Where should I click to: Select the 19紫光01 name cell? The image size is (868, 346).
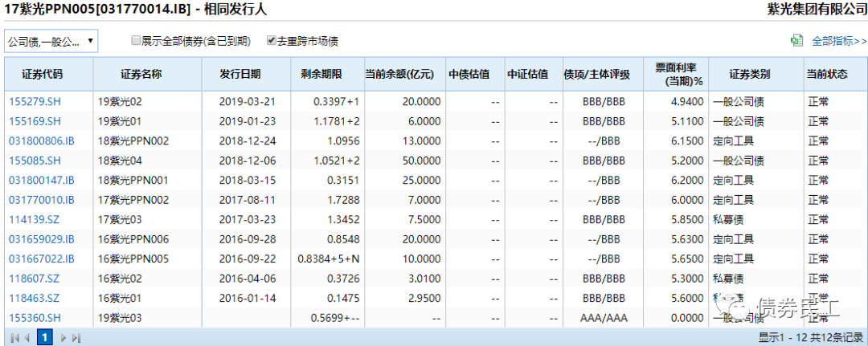click(148, 121)
